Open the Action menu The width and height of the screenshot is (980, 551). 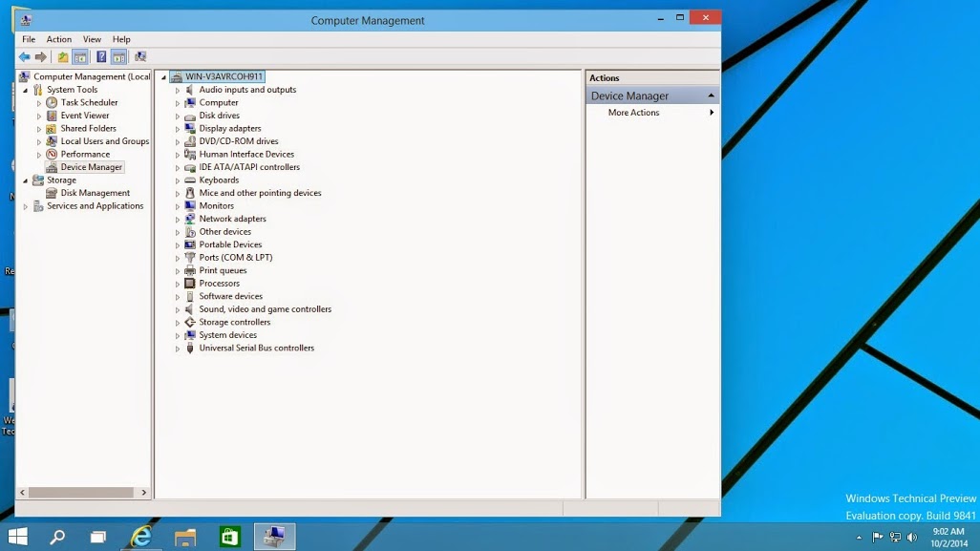pyautogui.click(x=59, y=39)
